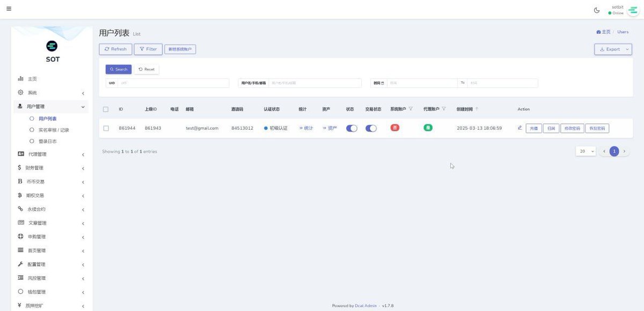The height and width of the screenshot is (311, 644).
Task: Click the 用户名/手机/邮箱 input field
Action: tap(315, 83)
